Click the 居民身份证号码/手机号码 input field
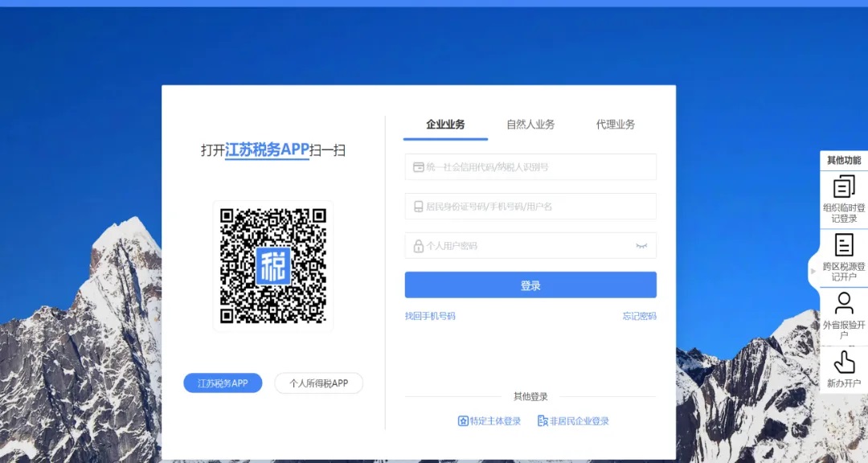 538,207
